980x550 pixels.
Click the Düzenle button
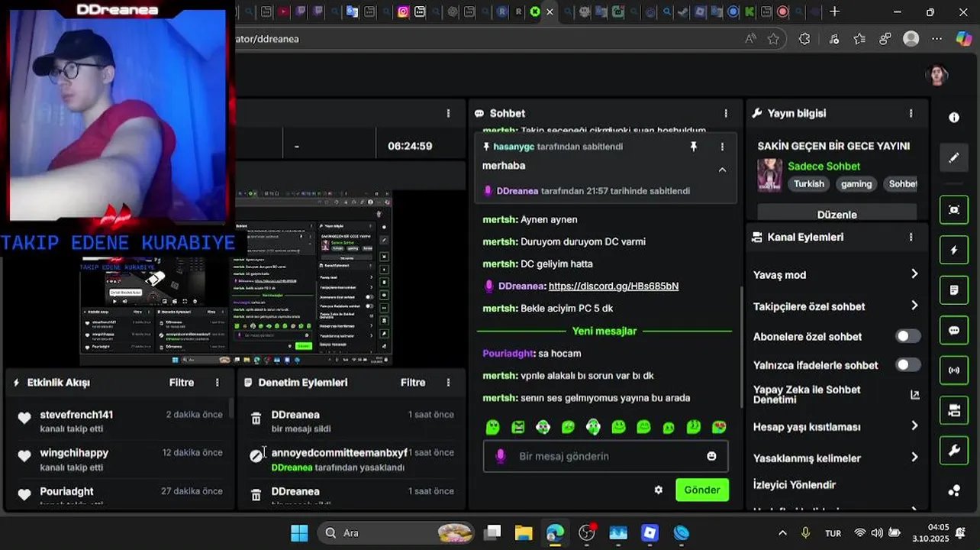point(837,213)
